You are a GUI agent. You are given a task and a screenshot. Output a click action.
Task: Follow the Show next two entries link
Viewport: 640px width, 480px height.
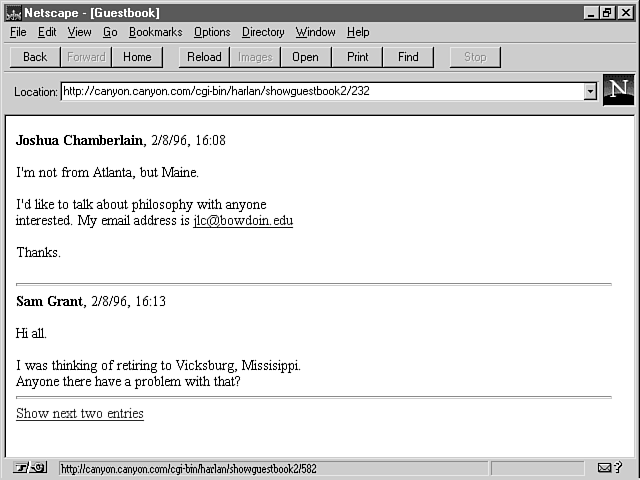click(80, 413)
